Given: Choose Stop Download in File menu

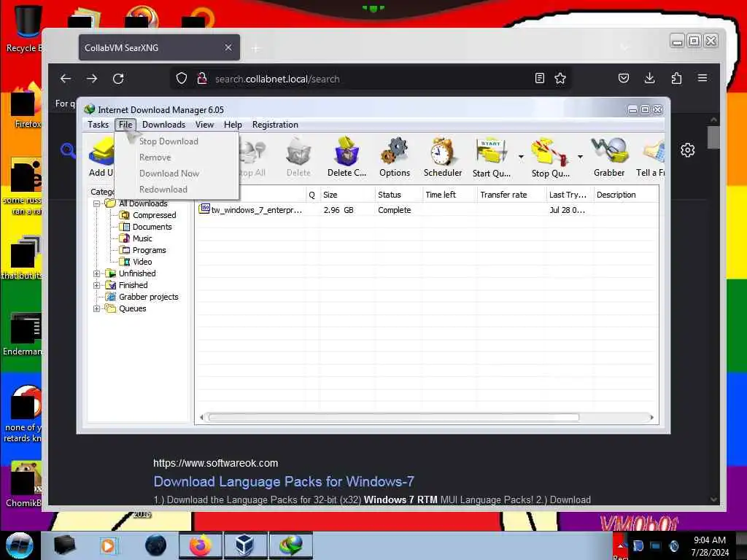Looking at the screenshot, I should (x=177, y=141).
